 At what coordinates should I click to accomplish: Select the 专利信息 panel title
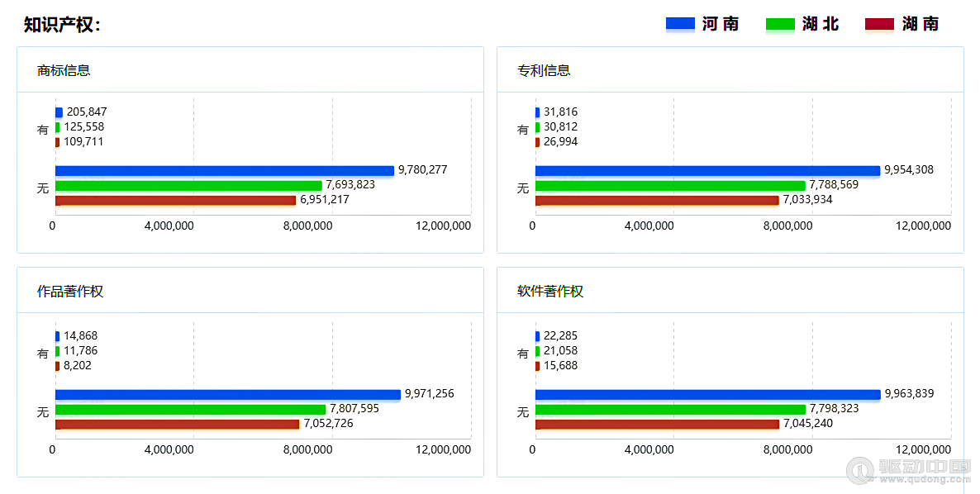544,70
